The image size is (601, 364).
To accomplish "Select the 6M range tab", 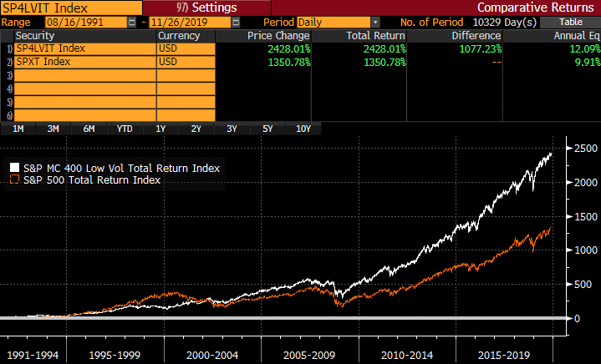I will coord(89,129).
